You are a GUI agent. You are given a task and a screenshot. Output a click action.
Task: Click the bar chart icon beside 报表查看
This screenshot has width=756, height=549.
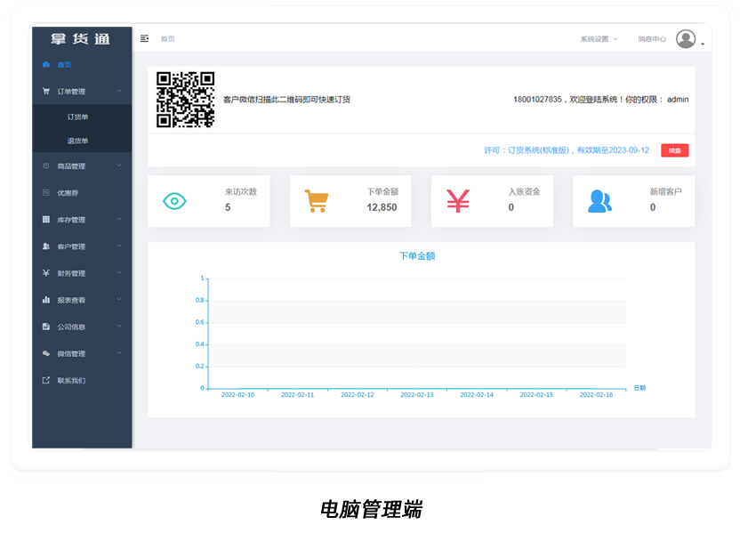click(45, 300)
